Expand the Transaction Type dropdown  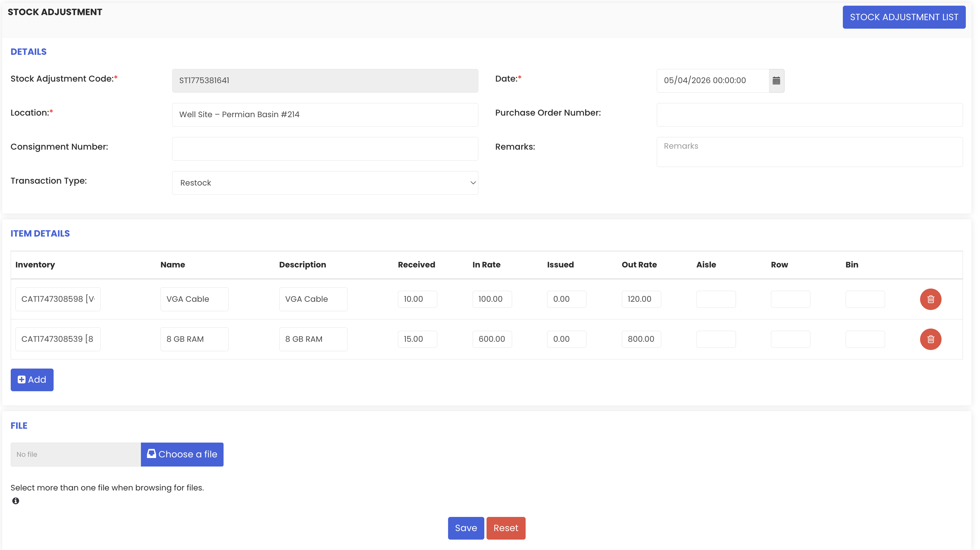325,183
